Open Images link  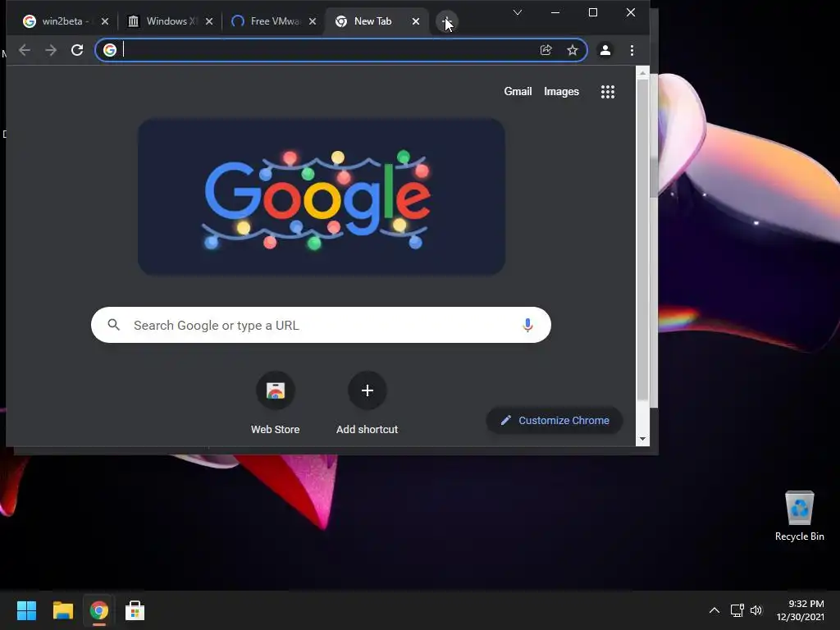click(561, 92)
